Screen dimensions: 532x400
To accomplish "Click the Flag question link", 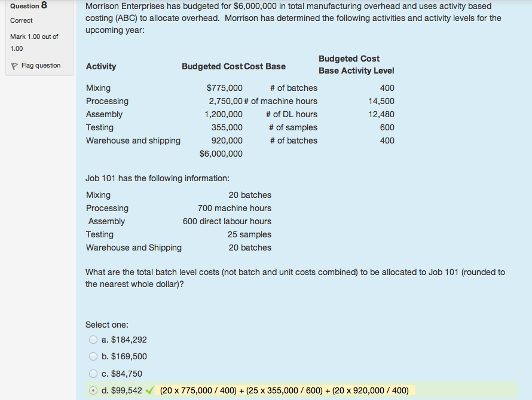I will coord(41,66).
